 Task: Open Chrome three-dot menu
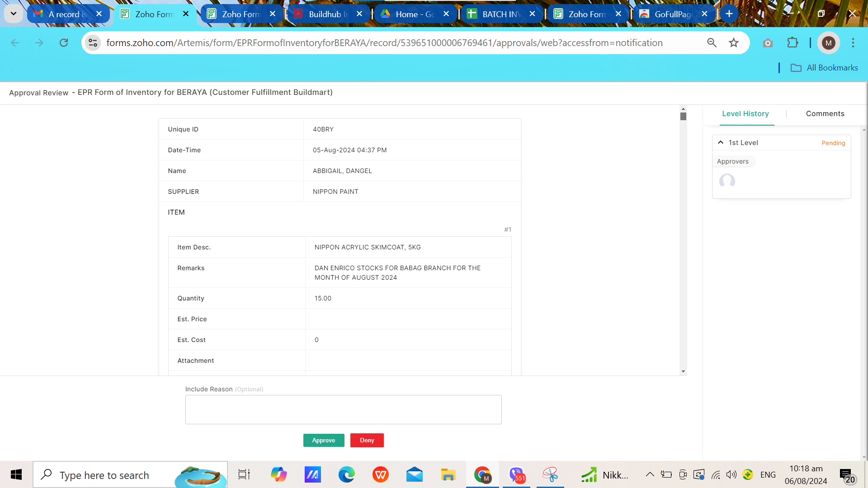tap(853, 43)
